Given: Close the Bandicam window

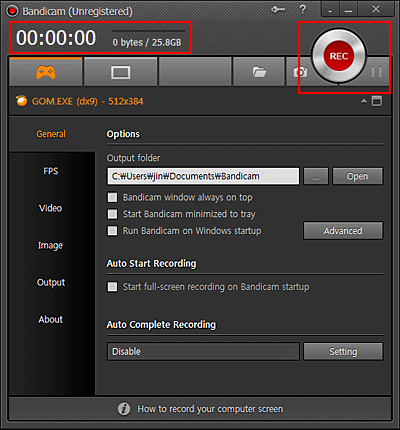Looking at the screenshot, I should point(376,9).
